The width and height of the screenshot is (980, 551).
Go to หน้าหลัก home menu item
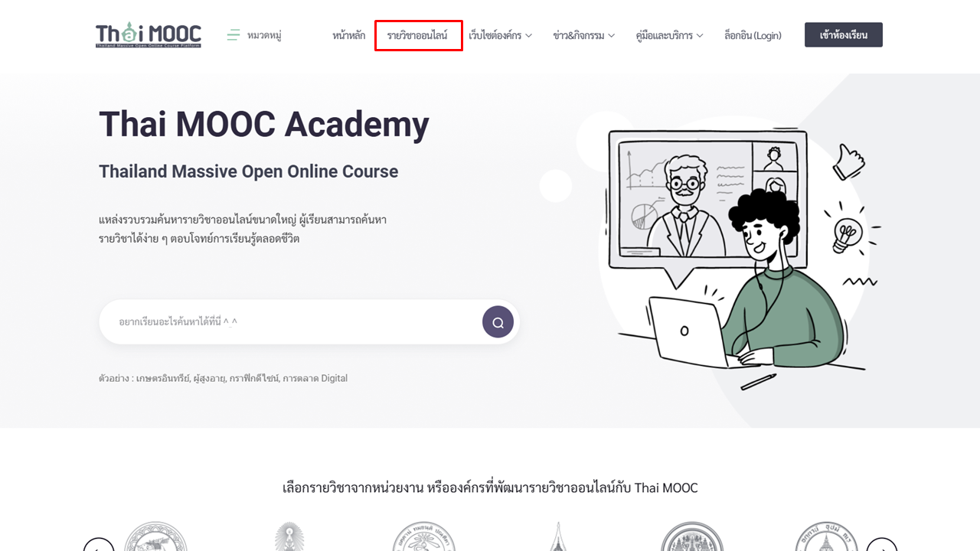[x=349, y=35]
